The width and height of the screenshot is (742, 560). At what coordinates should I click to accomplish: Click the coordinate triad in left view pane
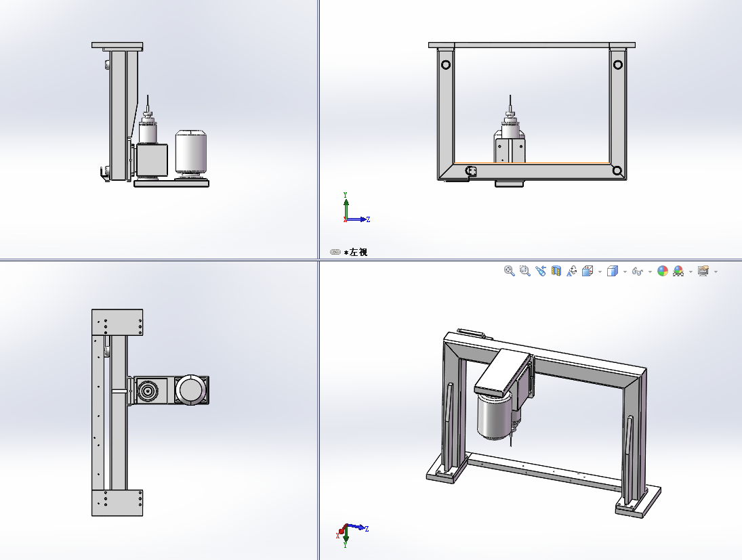click(356, 208)
